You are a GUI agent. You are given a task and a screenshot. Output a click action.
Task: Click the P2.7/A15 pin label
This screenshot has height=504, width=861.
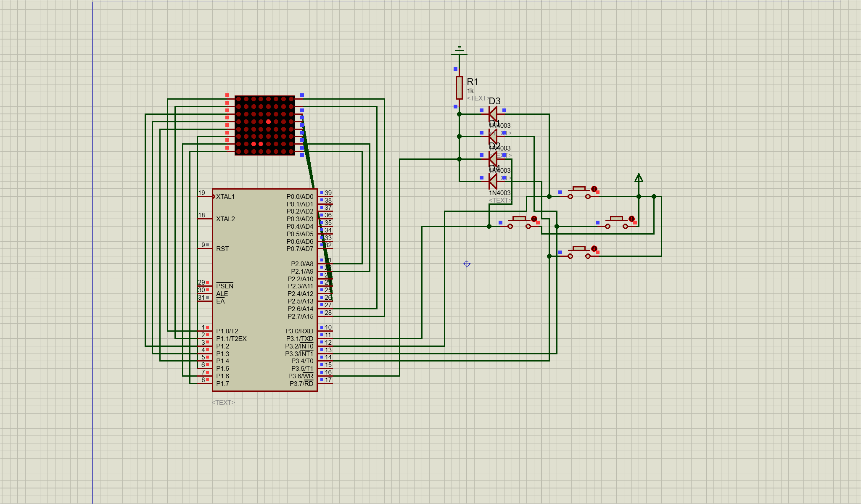(x=300, y=316)
